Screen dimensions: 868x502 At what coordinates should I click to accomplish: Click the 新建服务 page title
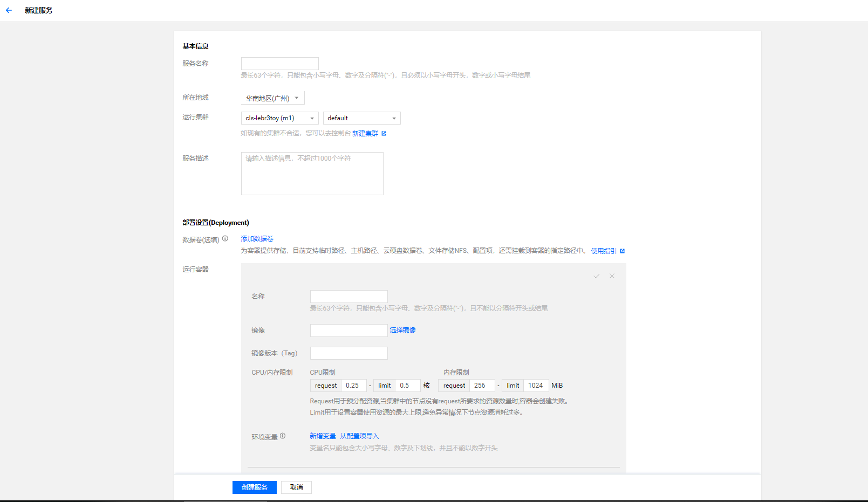pos(39,10)
